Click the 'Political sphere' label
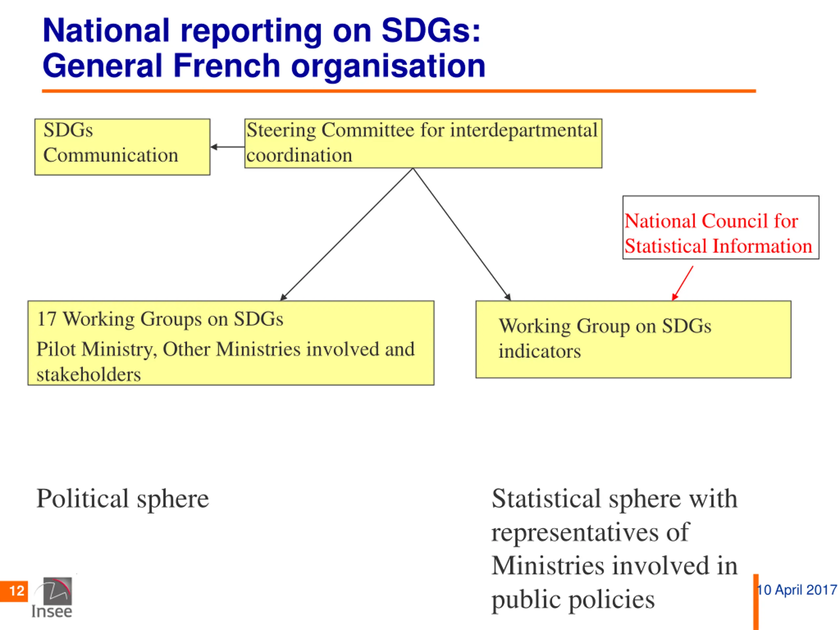Viewport: 840px width, 630px height. click(x=123, y=499)
